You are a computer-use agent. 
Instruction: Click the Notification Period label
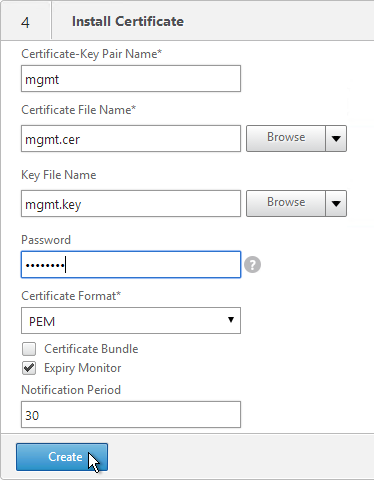(71, 390)
